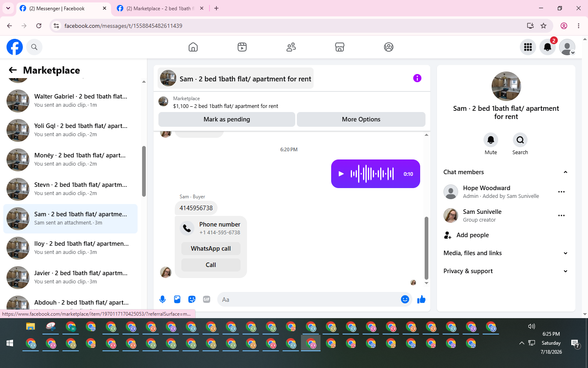Open options for Hope Woodward member
Viewport: 588px width, 368px height.
[561, 192]
